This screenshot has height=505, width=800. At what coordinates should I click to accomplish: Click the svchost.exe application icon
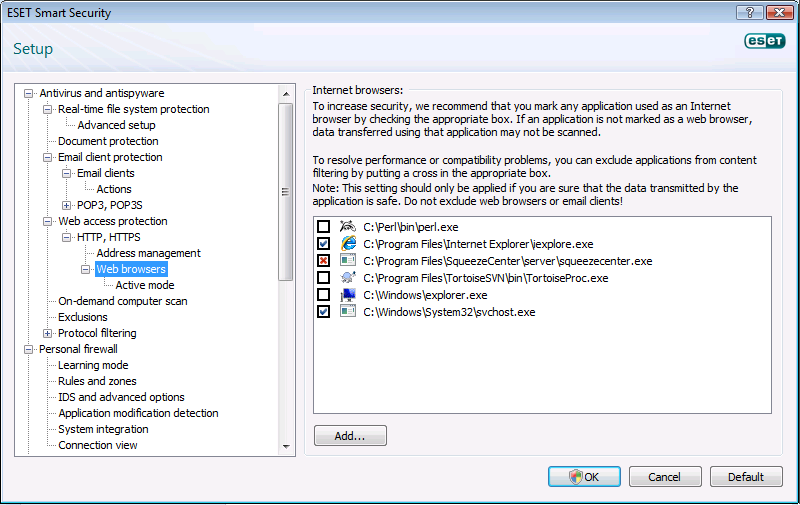tap(347, 312)
